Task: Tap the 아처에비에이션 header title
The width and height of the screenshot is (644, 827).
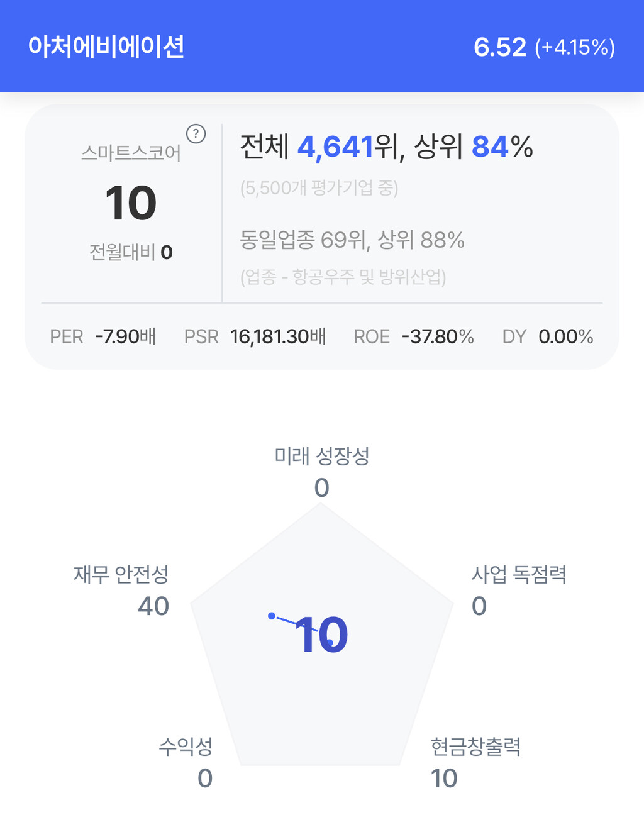Action: click(106, 47)
